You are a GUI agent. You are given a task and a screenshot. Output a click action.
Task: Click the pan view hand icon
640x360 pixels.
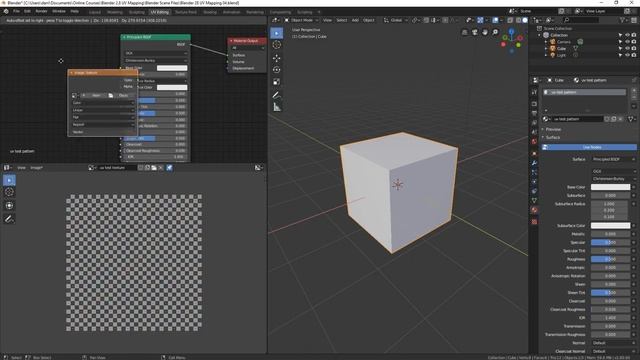485,32
